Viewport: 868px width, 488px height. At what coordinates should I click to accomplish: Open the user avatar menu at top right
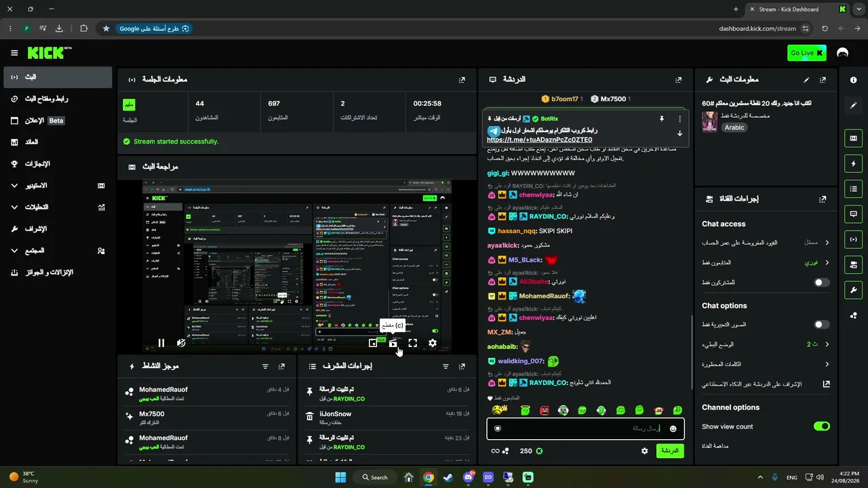click(843, 53)
